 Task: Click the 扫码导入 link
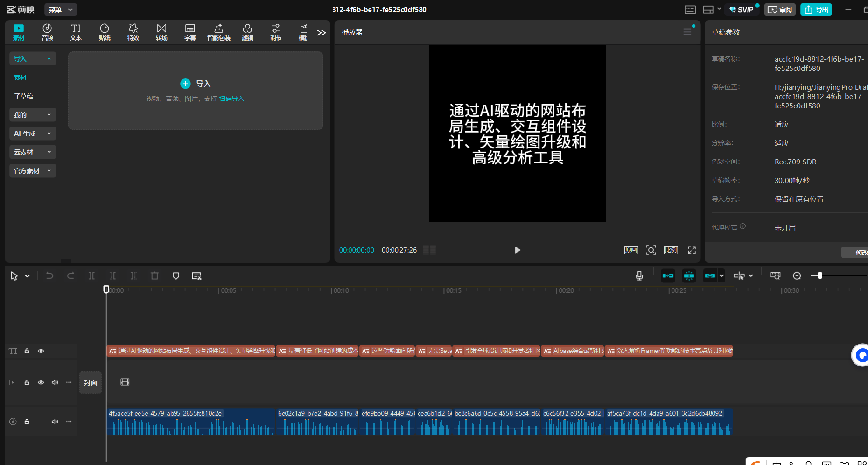click(231, 99)
